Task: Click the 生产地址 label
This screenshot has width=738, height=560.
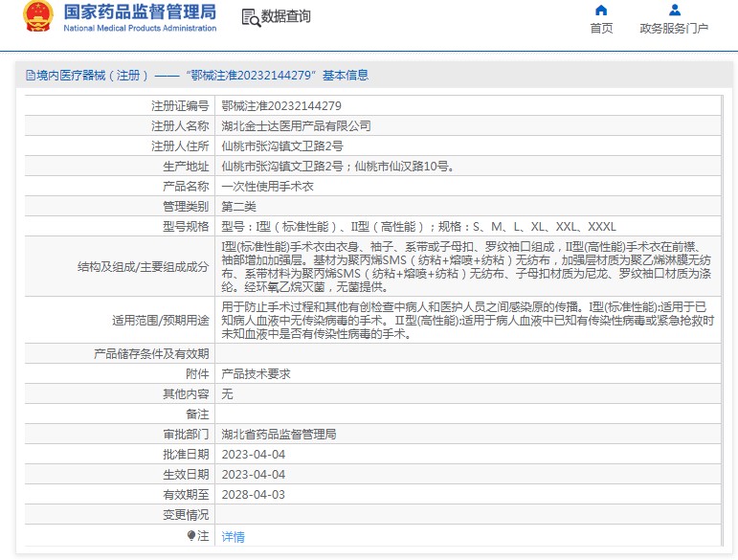Action: tap(186, 167)
